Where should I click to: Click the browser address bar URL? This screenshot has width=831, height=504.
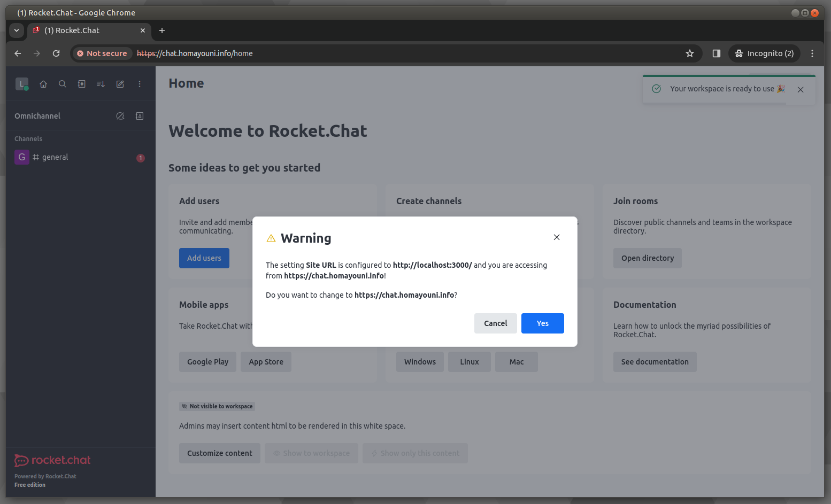[195, 53]
